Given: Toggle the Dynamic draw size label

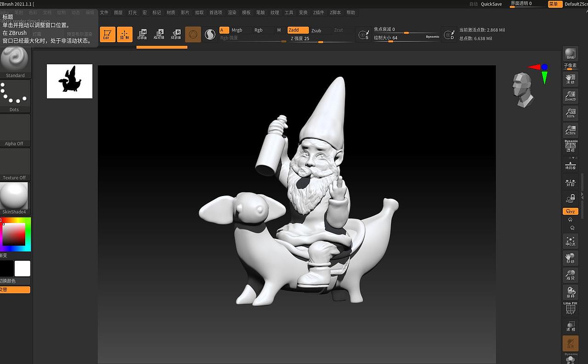Looking at the screenshot, I should pyautogui.click(x=432, y=37).
